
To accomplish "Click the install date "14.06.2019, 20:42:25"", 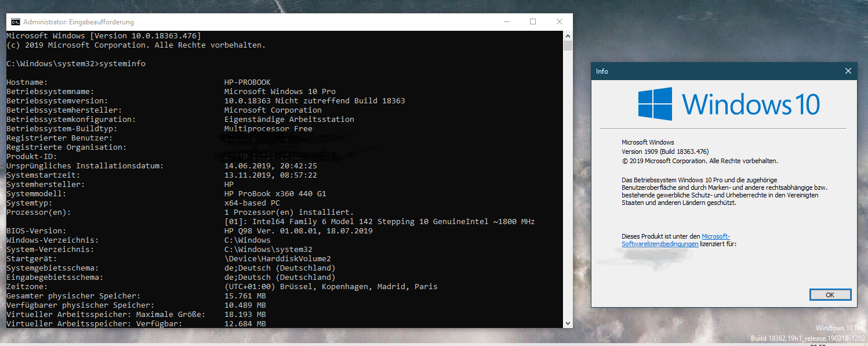I will coord(271,166).
